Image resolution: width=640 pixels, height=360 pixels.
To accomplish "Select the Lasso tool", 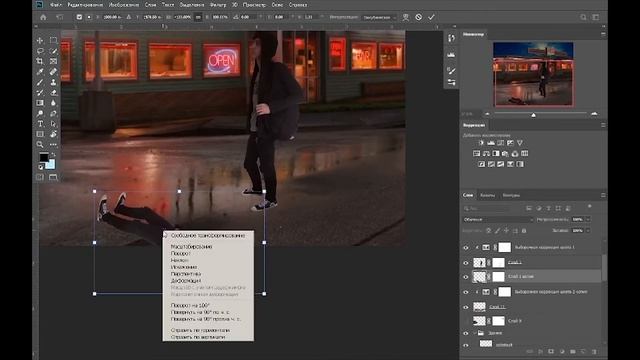I will point(40,51).
